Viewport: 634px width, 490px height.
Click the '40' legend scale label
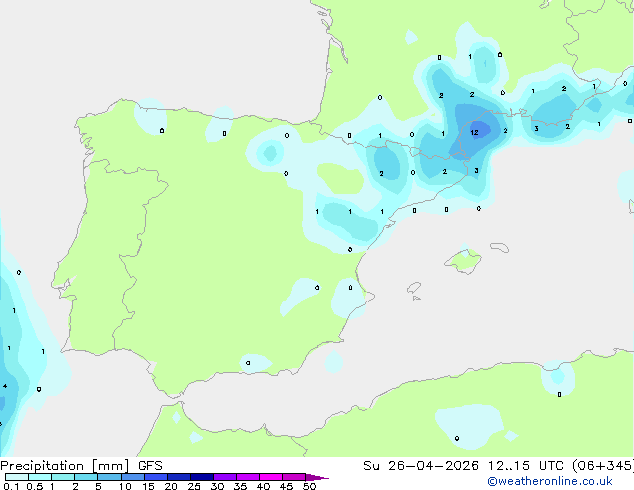click(263, 486)
